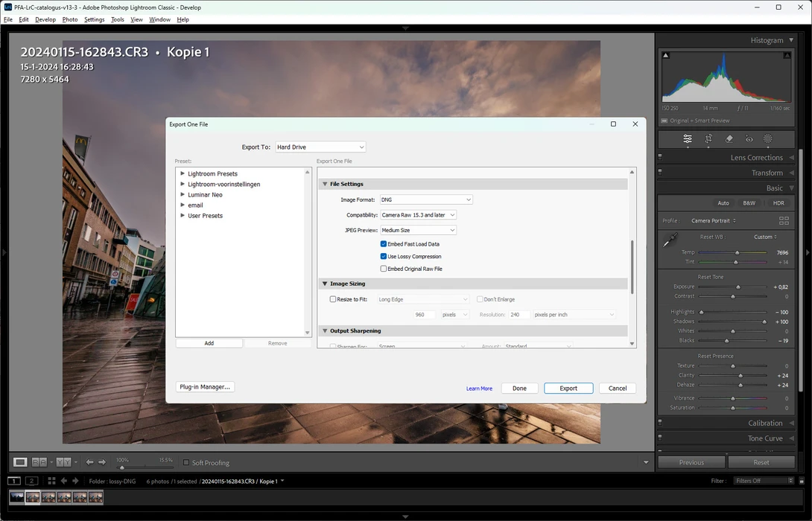Select second window display 2
The image size is (812, 521).
[31, 481]
